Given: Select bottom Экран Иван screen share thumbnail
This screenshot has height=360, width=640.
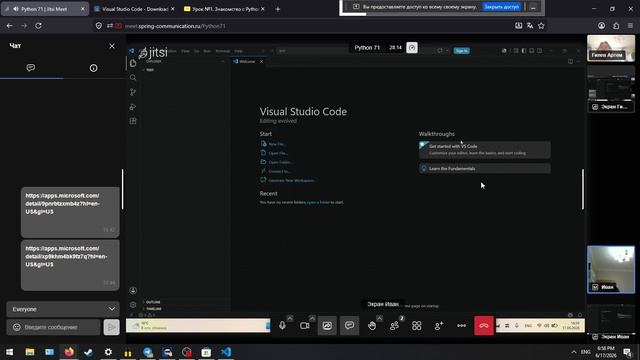Looking at the screenshot, I should pos(611,322).
